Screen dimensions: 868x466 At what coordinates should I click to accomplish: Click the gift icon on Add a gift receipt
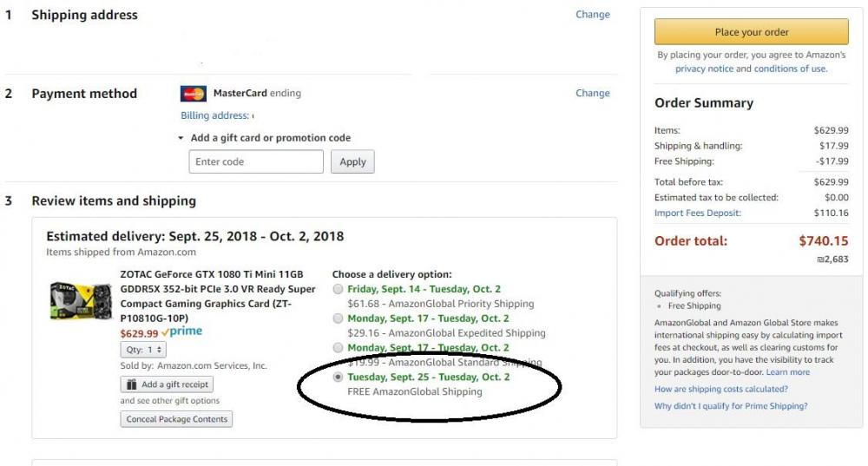[131, 384]
